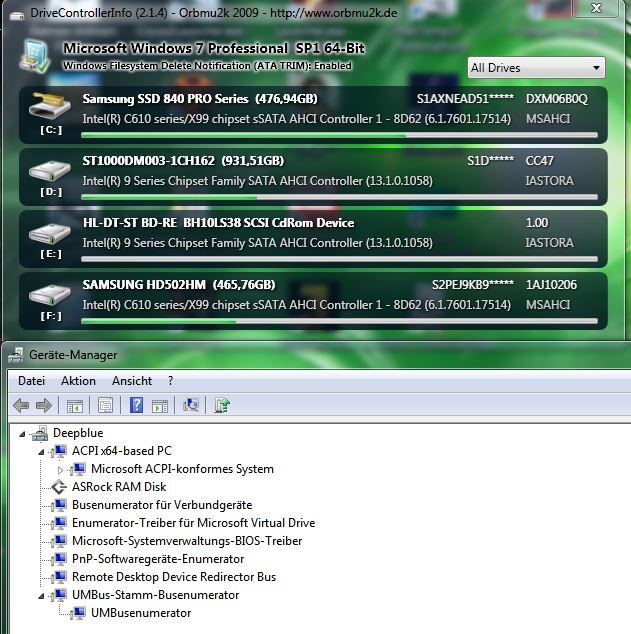Select the ST1000DM003-1CH162 drive entry

[313, 177]
